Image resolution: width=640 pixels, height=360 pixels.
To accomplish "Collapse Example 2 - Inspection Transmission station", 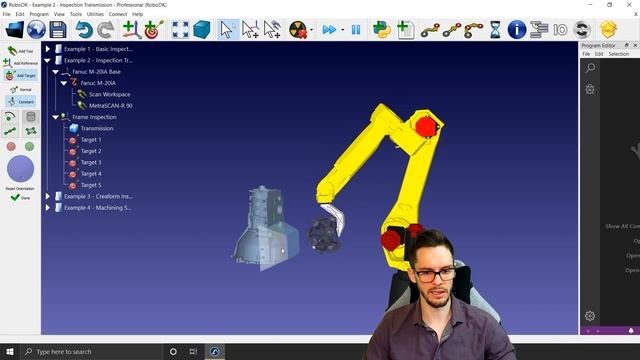I will coord(48,60).
